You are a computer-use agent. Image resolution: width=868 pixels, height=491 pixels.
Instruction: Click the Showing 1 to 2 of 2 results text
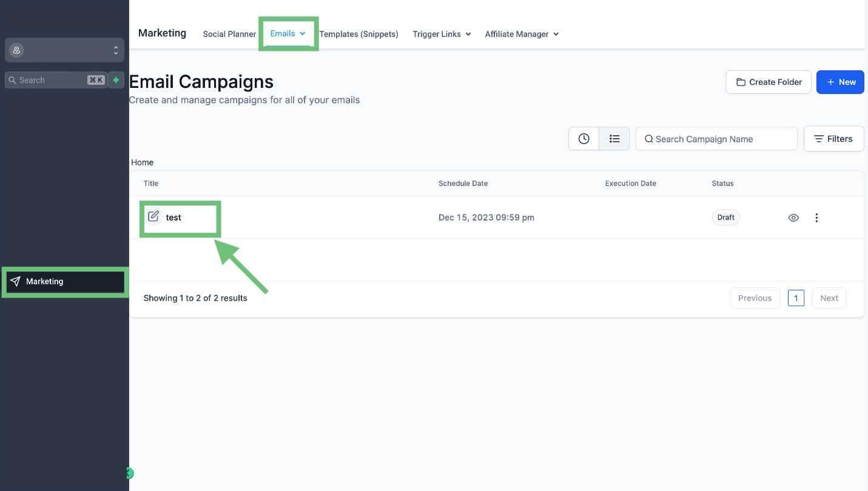195,298
